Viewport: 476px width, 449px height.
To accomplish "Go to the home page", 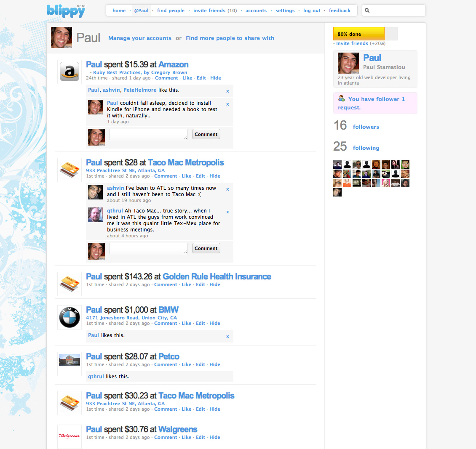I will coord(119,11).
